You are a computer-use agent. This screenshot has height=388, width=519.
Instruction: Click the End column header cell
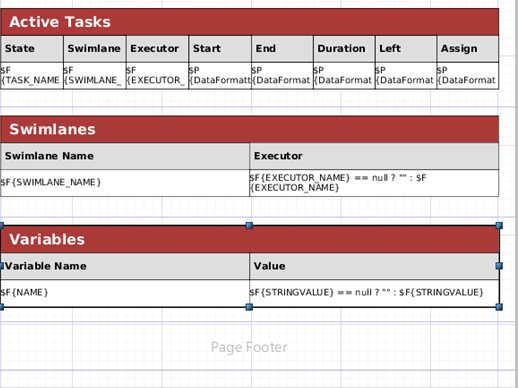(282, 49)
